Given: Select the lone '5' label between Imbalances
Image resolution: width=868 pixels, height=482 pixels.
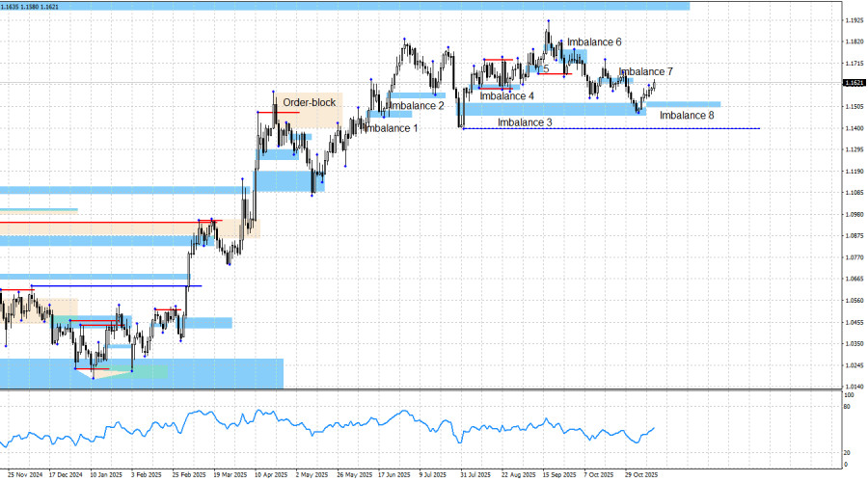Looking at the screenshot, I should click(547, 69).
